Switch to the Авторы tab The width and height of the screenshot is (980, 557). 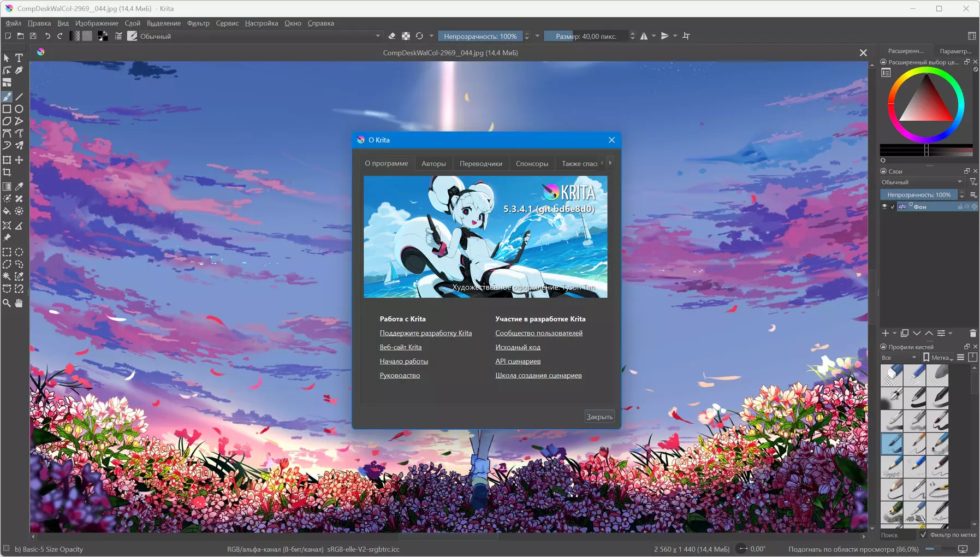433,163
